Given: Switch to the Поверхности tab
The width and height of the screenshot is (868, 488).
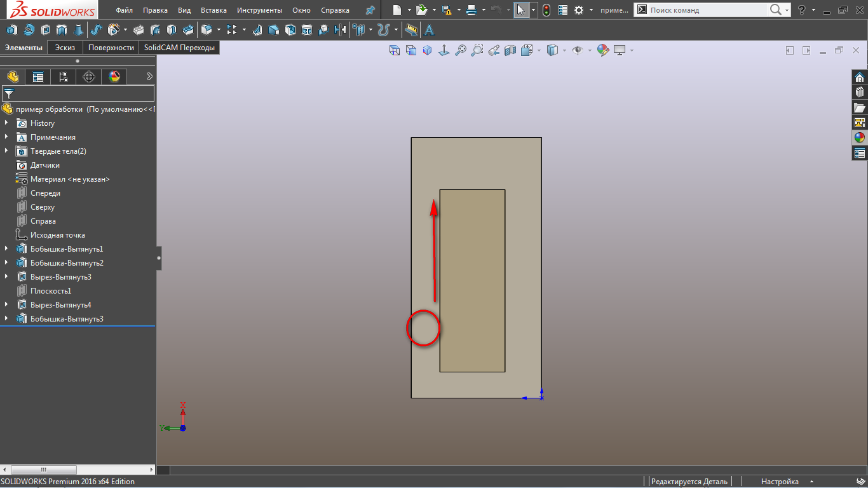Looking at the screenshot, I should coord(111,48).
